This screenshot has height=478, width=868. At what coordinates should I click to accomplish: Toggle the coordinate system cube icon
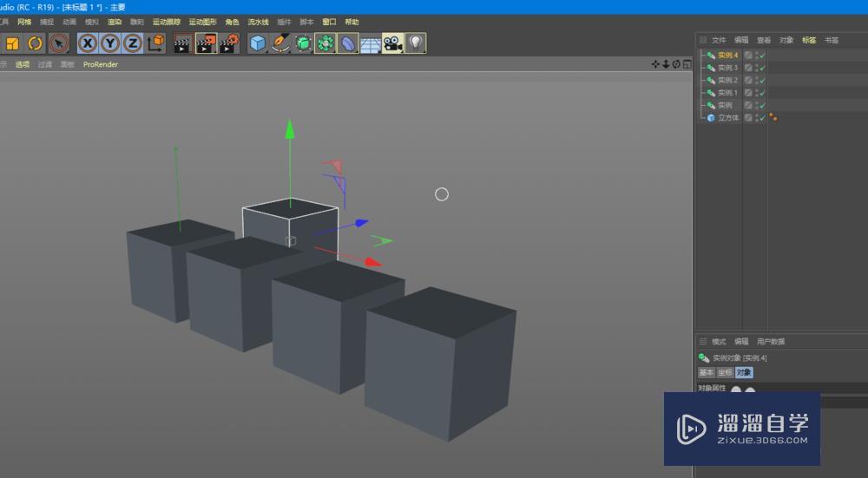(x=156, y=43)
